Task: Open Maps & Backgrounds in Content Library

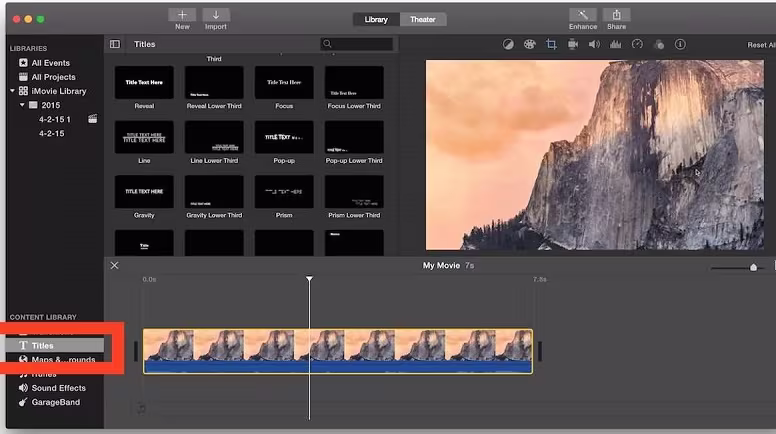Action: tap(55, 360)
